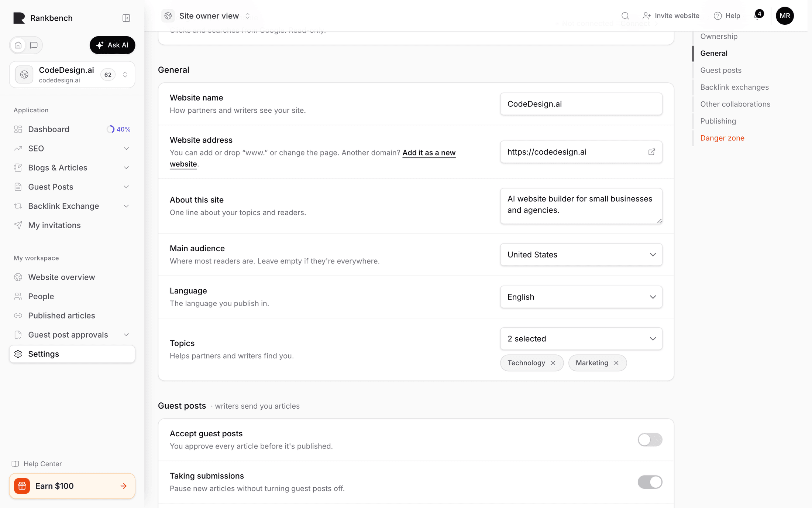The image size is (812, 508).
Task: Collapse the sidebar panel icon
Action: [x=126, y=18]
